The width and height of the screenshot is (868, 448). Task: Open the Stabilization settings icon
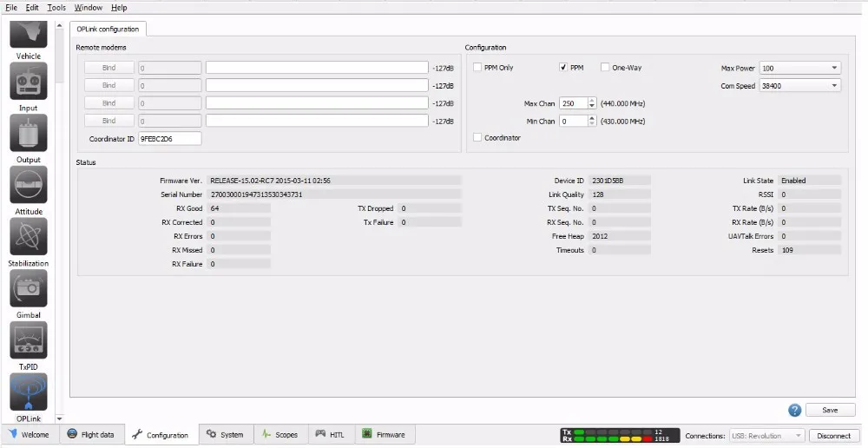coord(29,236)
